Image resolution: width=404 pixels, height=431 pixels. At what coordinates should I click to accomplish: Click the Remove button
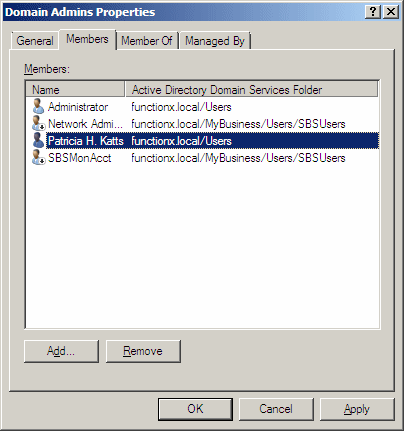click(143, 351)
